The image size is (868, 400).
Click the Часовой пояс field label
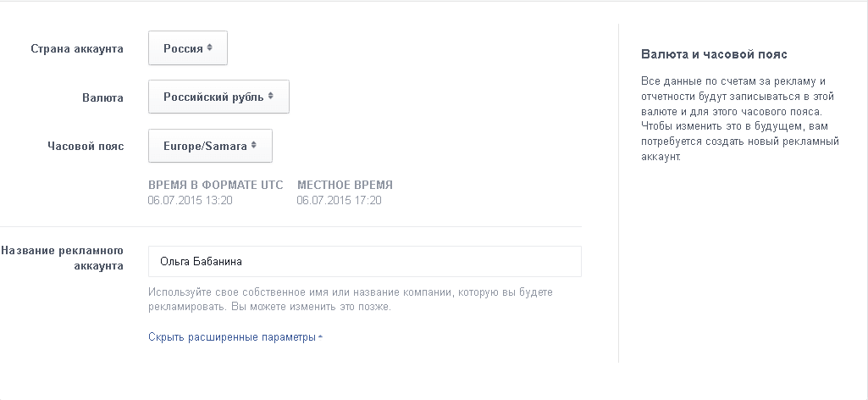[x=86, y=146]
